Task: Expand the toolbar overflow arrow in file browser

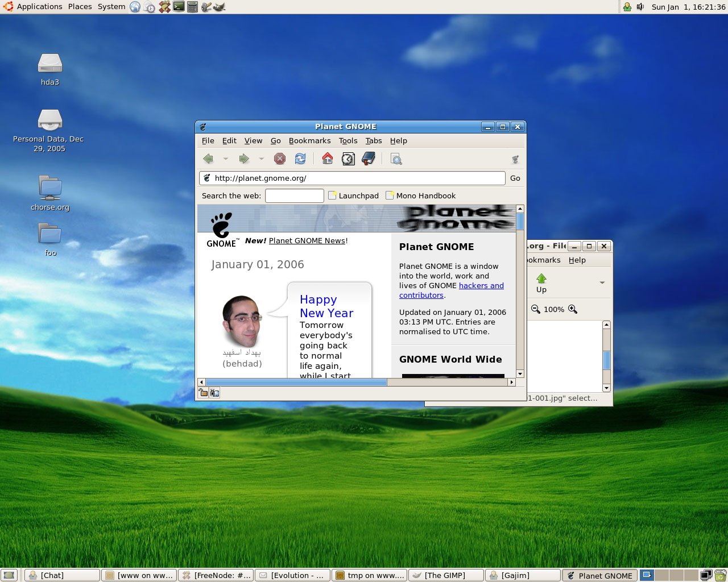Action: point(602,282)
